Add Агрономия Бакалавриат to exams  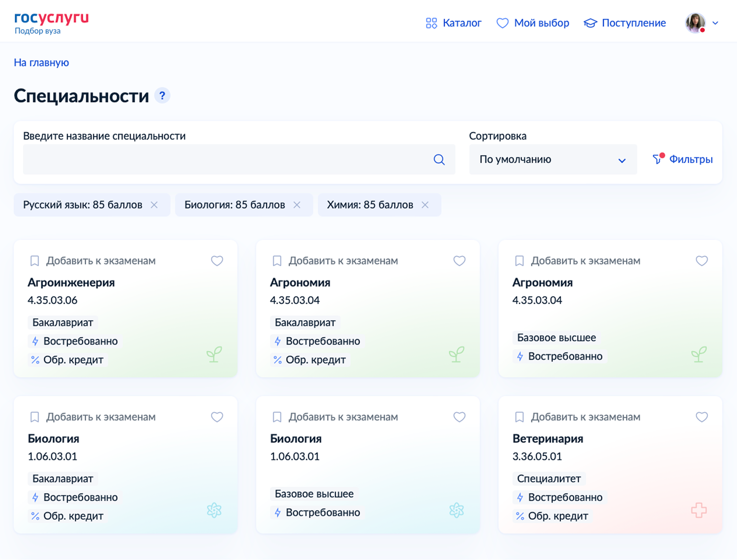[x=335, y=261]
